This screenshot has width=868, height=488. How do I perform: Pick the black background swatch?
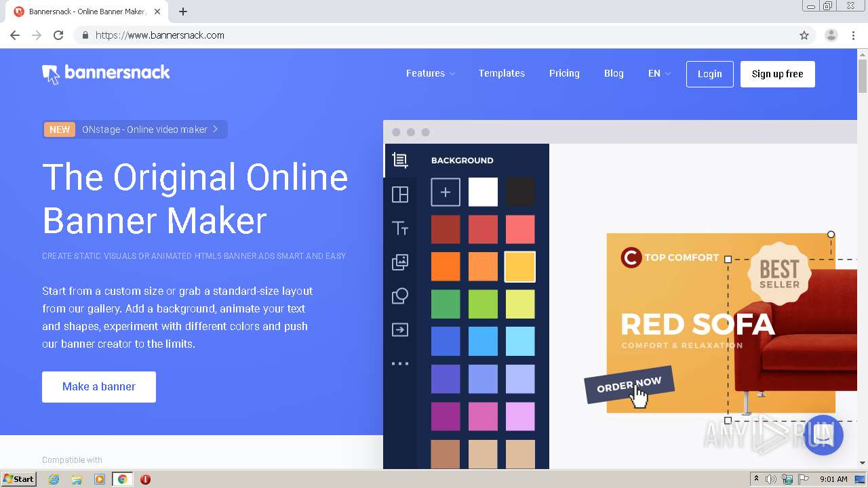point(520,192)
